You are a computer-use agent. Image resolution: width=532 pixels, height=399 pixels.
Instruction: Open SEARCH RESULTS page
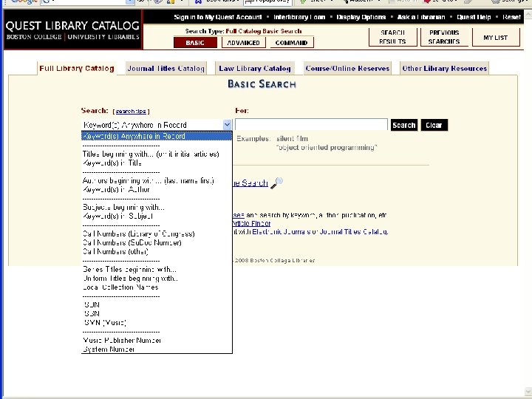[392, 38]
